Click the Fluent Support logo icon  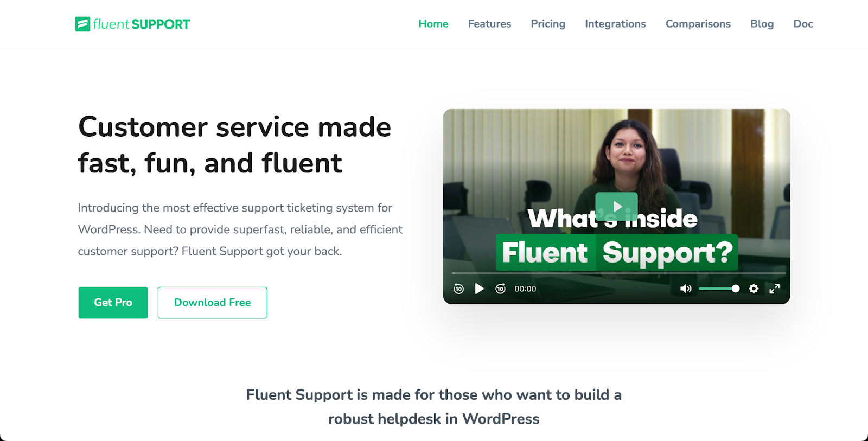tap(82, 24)
